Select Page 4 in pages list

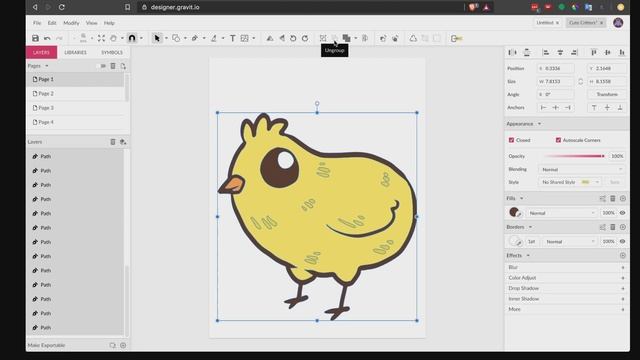pos(76,122)
